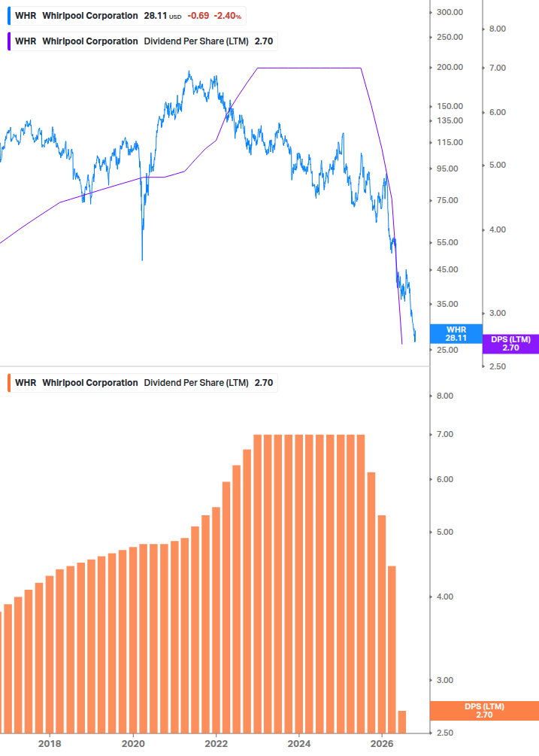Click the 25.00 price axis label
Screen dimensions: 539x756
pyautogui.click(x=447, y=350)
